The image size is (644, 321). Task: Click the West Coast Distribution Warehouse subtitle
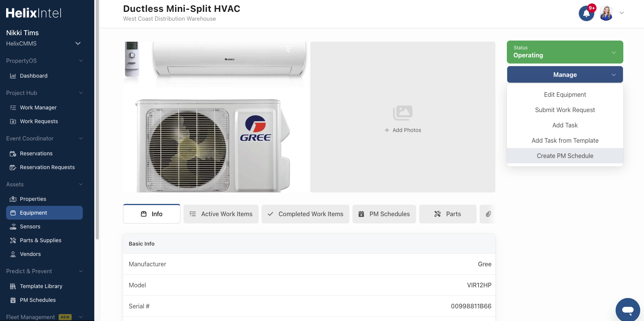pyautogui.click(x=169, y=19)
